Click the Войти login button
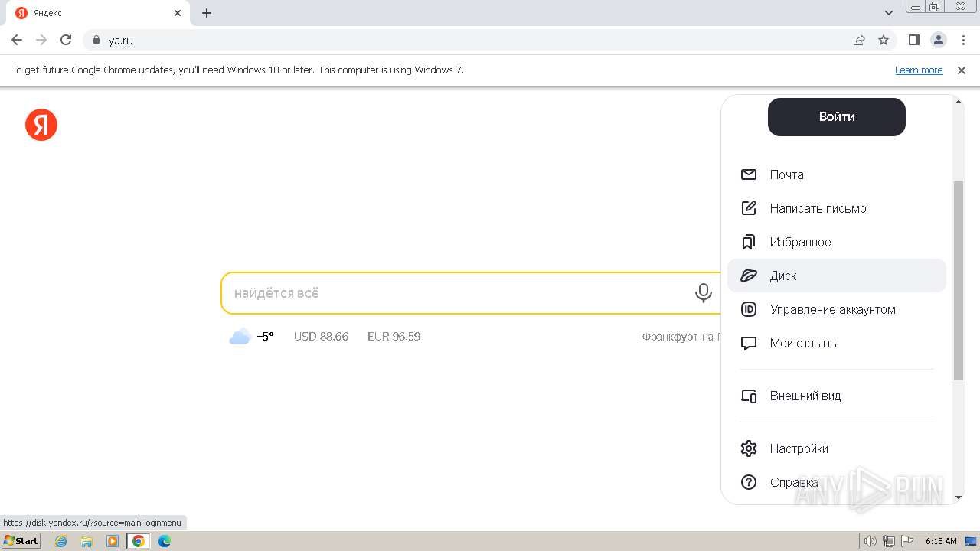 (x=837, y=117)
